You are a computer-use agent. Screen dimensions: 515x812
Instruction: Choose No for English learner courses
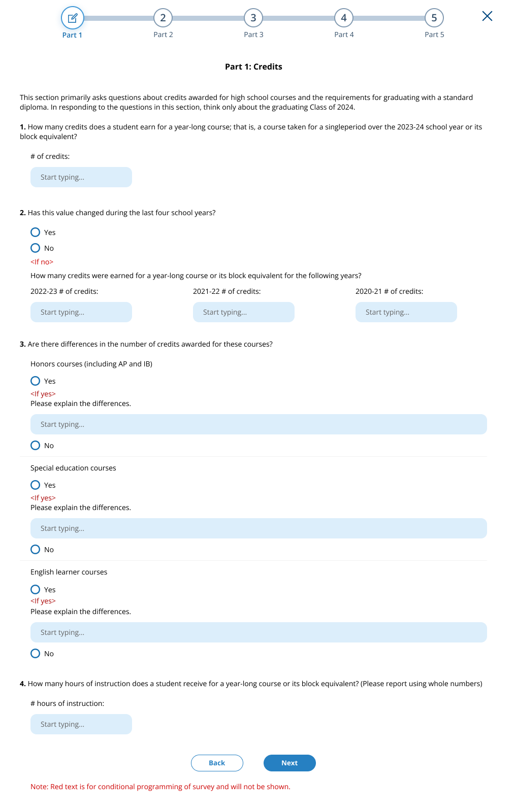click(x=36, y=654)
